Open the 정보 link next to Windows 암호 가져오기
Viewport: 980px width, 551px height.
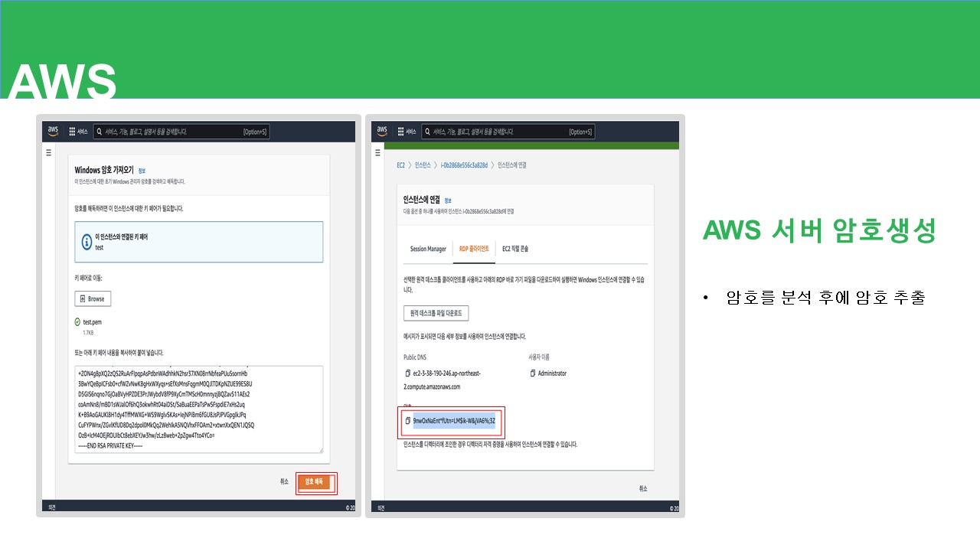point(142,171)
